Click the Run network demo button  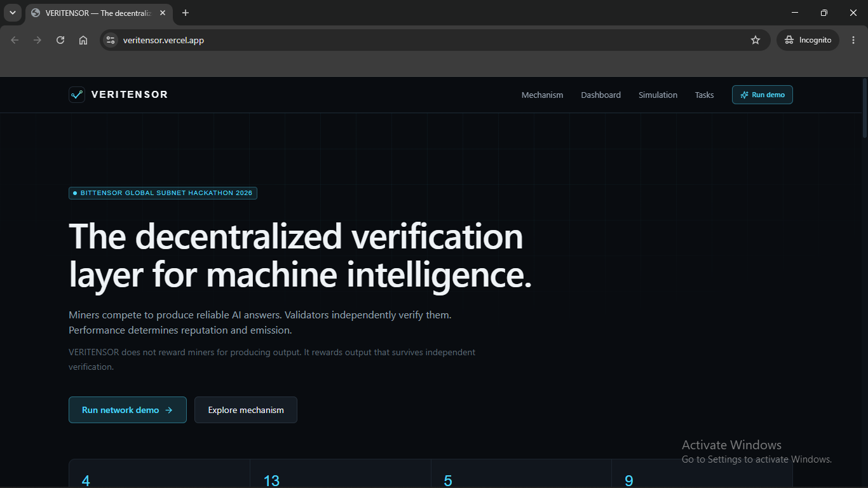tap(128, 410)
